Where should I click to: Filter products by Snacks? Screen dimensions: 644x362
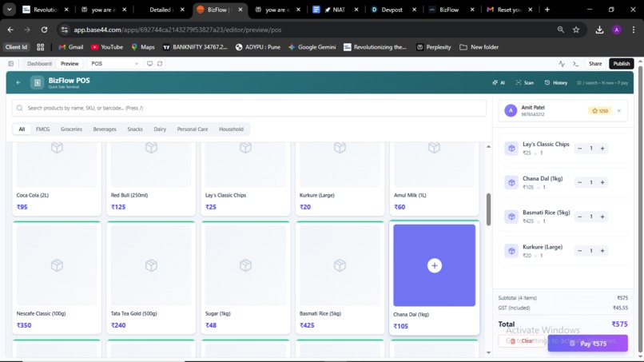point(135,129)
